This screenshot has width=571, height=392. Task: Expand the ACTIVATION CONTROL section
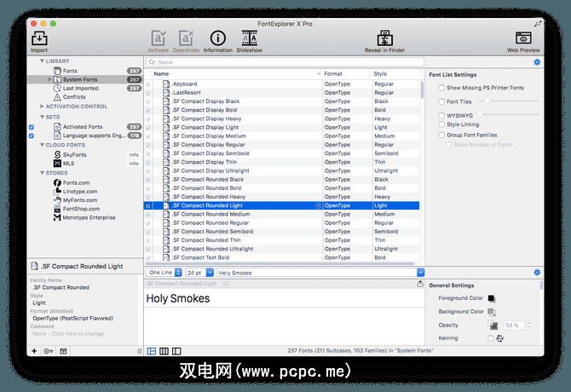[x=43, y=107]
